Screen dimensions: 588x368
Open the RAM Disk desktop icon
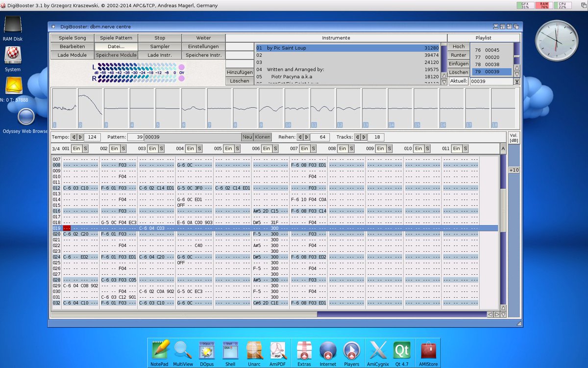12,28
